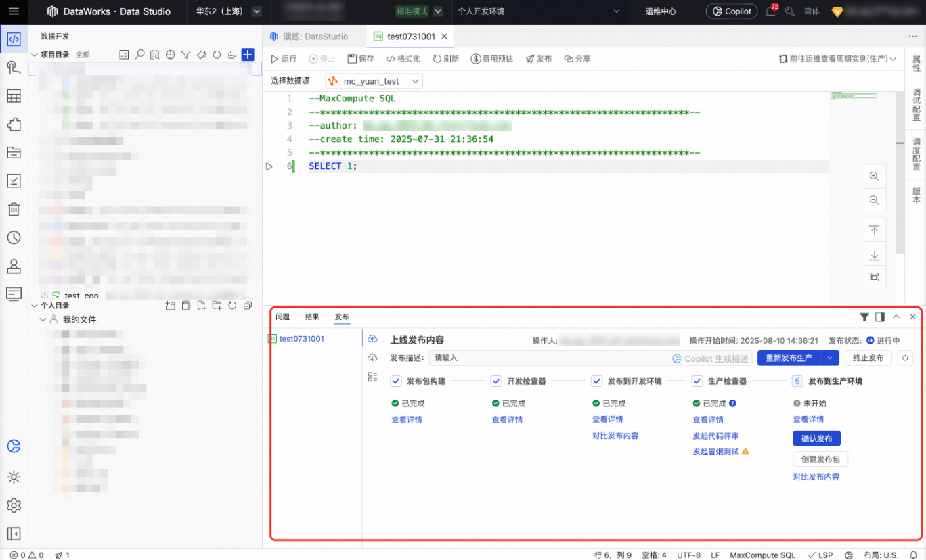Screen dimensions: 926x560
Task: Collapse the side panel with bottom sidebar icon
Action: point(14,534)
